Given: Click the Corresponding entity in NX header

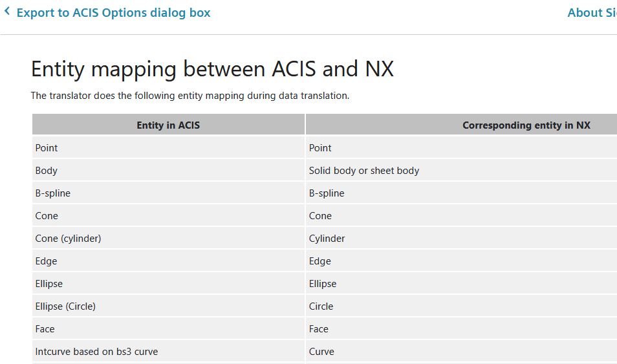Looking at the screenshot, I should 461,125.
